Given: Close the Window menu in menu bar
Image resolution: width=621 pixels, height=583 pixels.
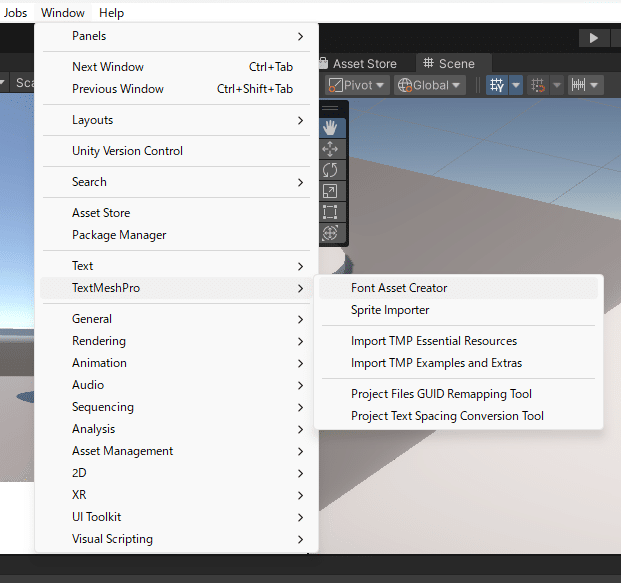Looking at the screenshot, I should click(63, 13).
